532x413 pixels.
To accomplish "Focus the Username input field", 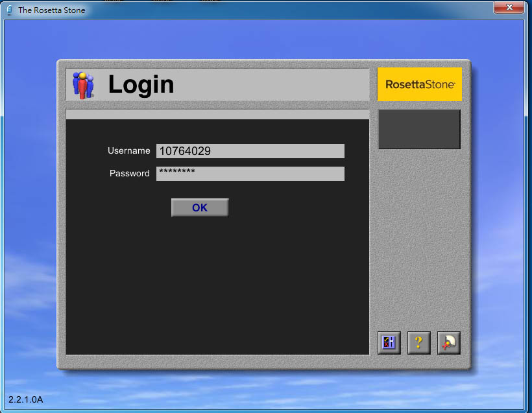I will (x=250, y=151).
